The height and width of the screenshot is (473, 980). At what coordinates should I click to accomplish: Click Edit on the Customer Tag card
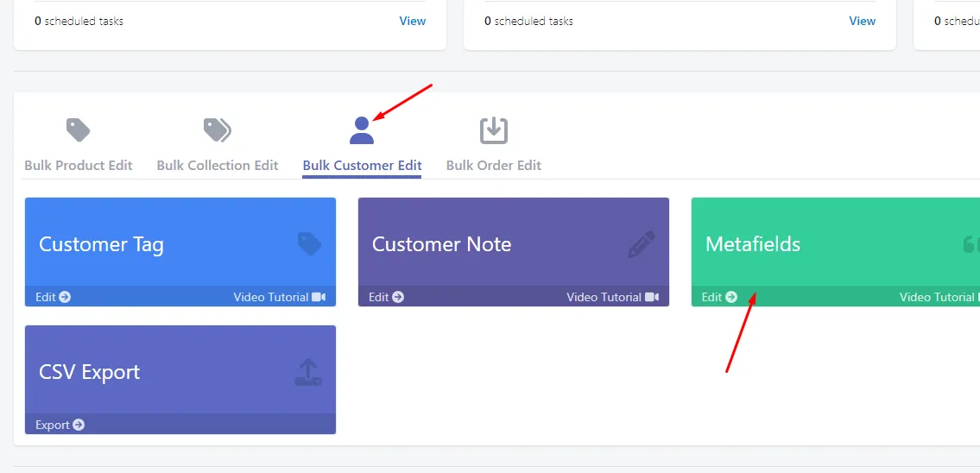click(54, 297)
